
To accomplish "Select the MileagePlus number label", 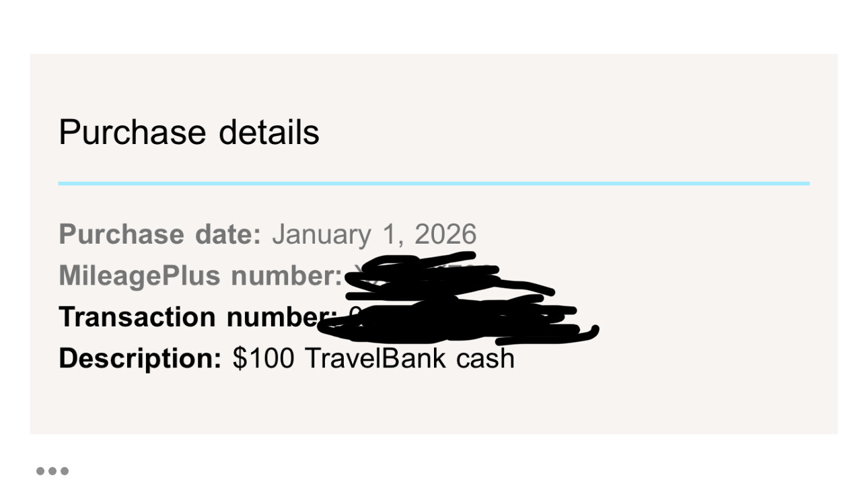I will [201, 275].
